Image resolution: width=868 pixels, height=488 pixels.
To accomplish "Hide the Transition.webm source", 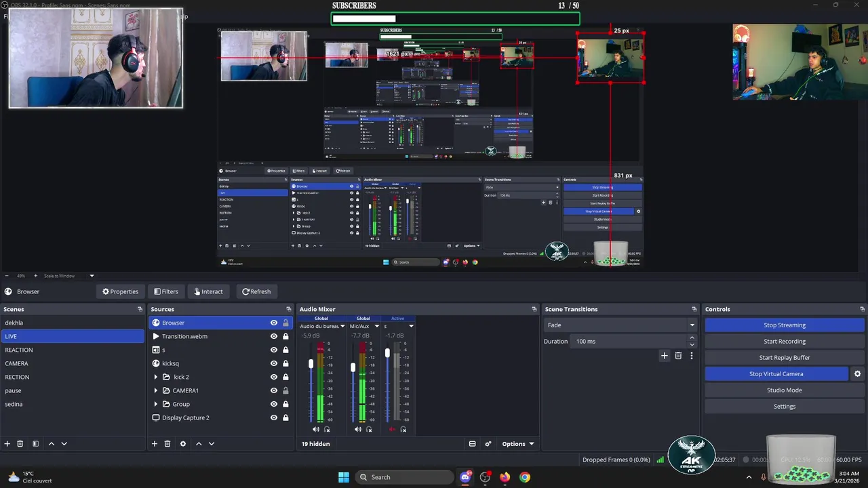I will click(274, 336).
